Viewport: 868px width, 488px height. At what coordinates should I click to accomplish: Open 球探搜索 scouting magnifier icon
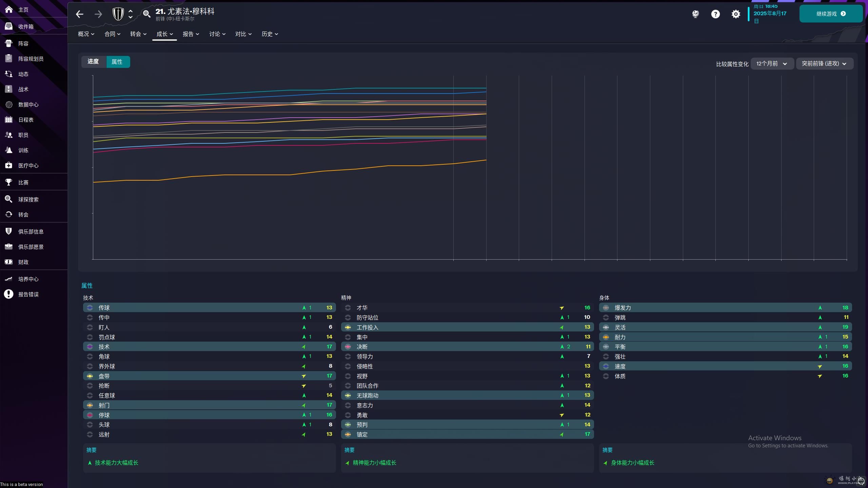9,199
